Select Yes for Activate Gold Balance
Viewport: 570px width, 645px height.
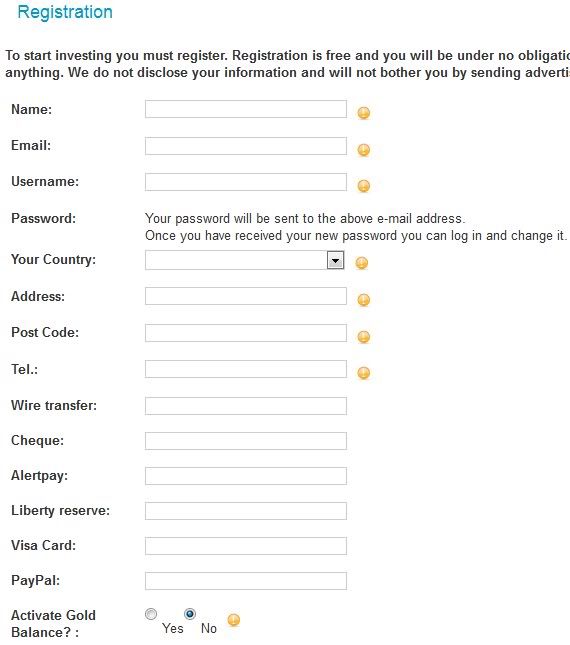click(x=151, y=614)
